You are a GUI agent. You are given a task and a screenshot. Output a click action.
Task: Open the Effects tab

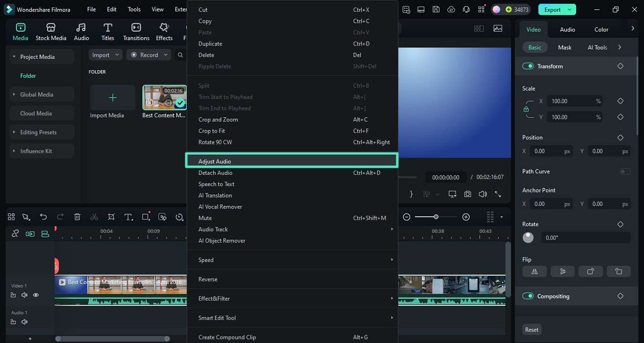[164, 32]
